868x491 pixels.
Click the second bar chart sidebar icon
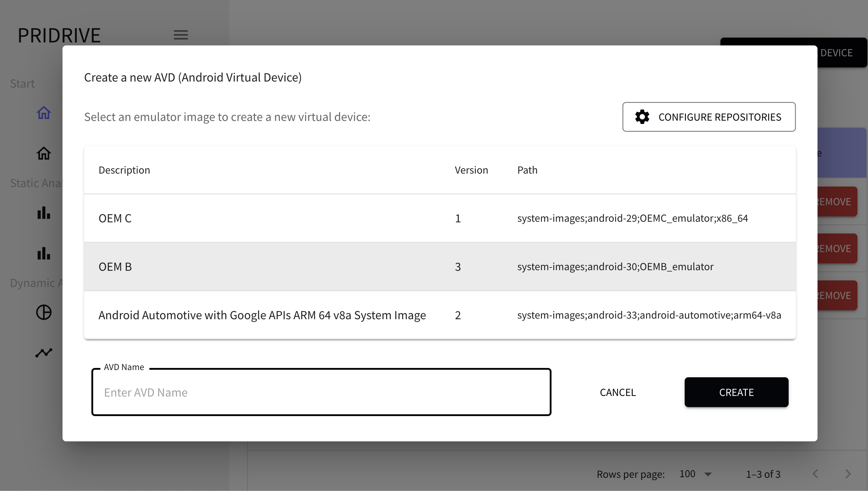[x=44, y=254]
